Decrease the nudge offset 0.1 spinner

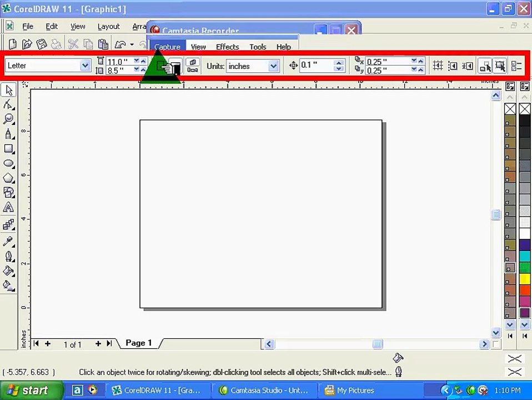pyautogui.click(x=339, y=69)
